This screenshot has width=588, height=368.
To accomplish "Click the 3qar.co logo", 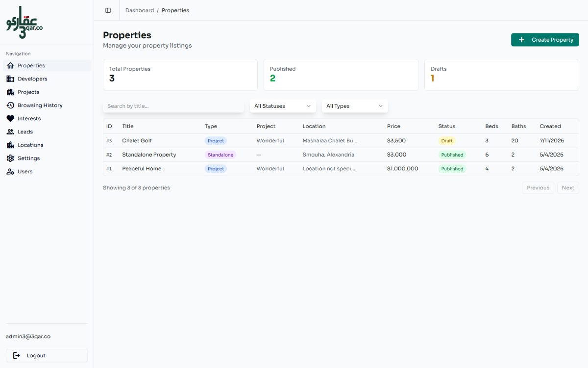I will click(x=24, y=22).
